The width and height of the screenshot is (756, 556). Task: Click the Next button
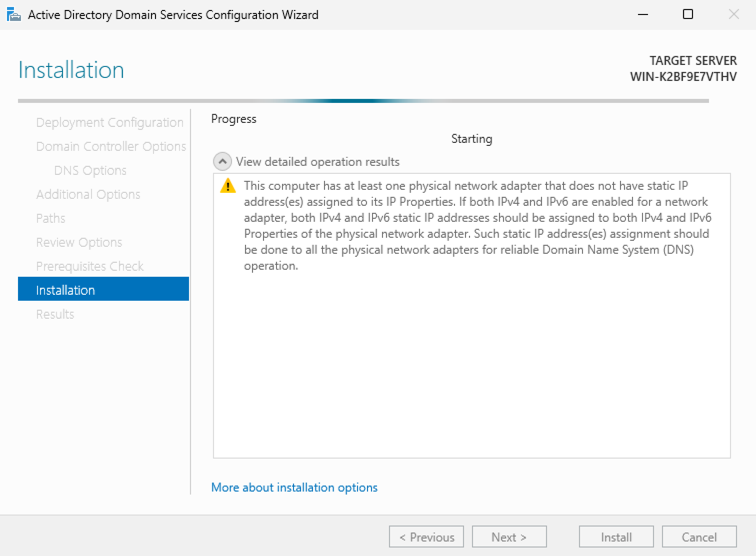click(509, 537)
